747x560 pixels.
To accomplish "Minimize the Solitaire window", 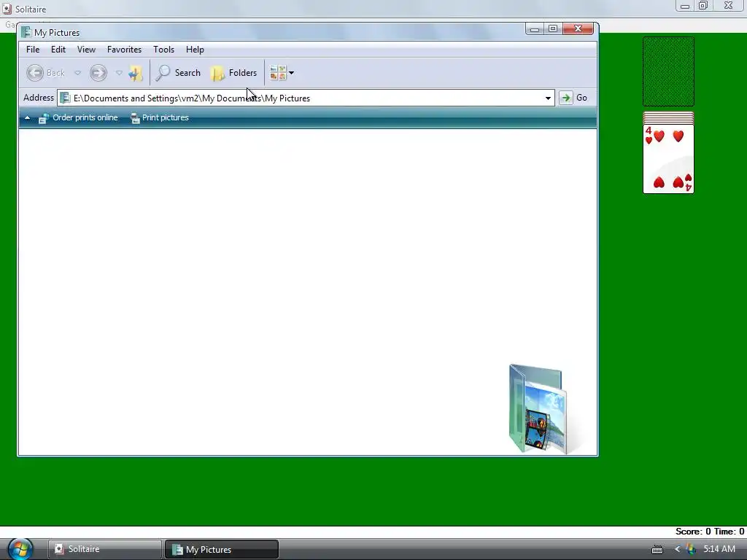I will pyautogui.click(x=685, y=6).
